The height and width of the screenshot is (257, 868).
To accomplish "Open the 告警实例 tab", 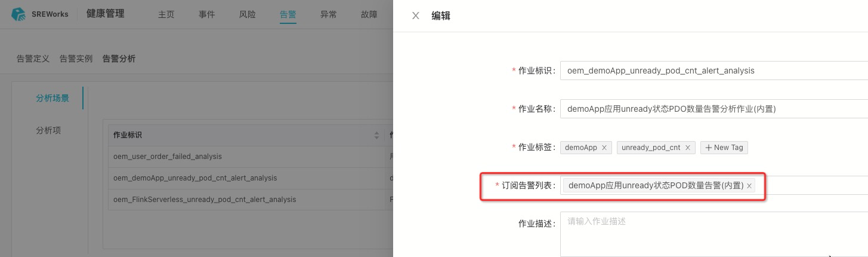I will tap(76, 59).
